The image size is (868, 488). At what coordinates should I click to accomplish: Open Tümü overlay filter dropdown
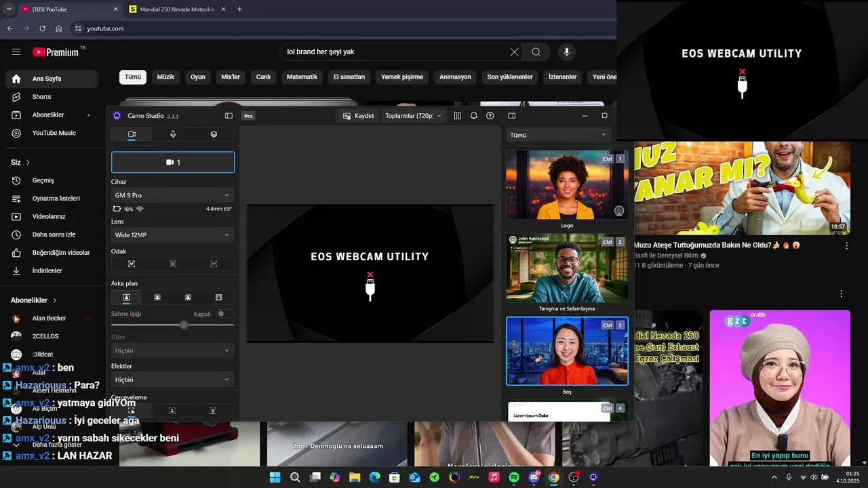(x=558, y=135)
